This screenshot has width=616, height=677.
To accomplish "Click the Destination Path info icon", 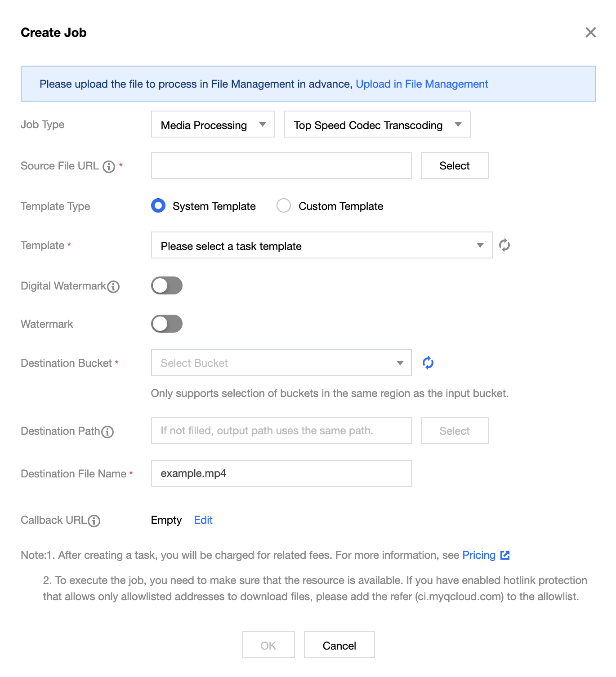I will 107,432.
